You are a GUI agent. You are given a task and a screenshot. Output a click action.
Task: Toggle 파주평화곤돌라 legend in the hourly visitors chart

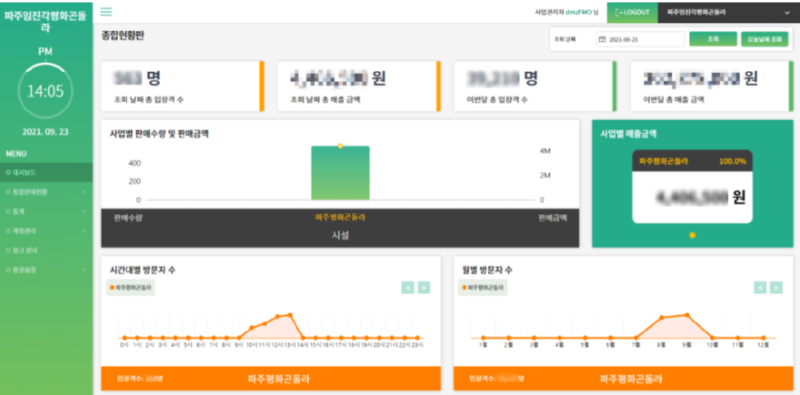[x=131, y=288]
